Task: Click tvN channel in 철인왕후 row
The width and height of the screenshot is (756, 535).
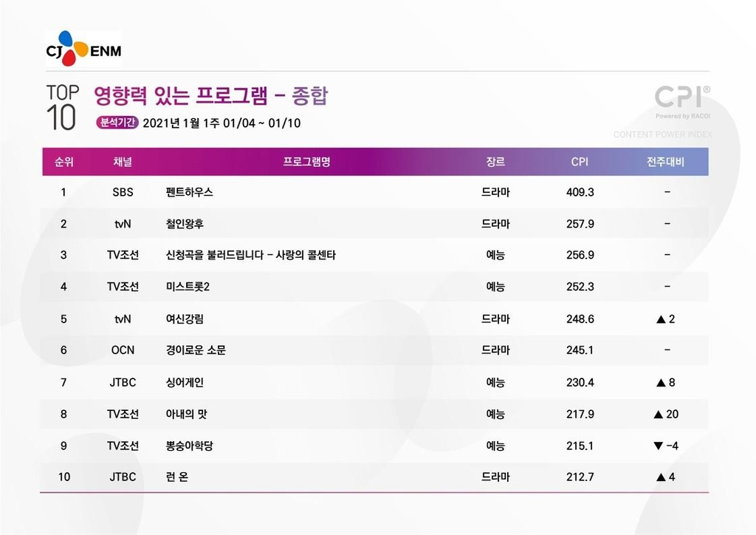Action: (123, 224)
